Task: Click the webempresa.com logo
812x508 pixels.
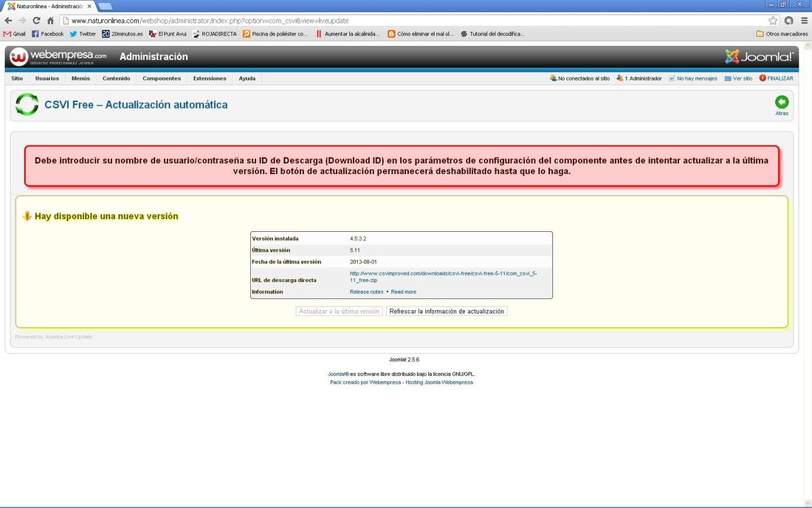Action: point(58,56)
